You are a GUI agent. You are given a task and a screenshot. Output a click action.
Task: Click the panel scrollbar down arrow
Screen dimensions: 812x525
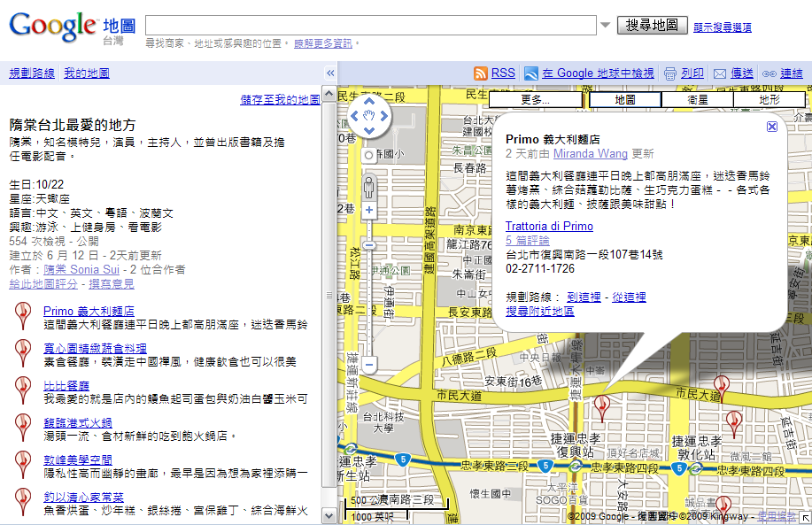coord(329,515)
